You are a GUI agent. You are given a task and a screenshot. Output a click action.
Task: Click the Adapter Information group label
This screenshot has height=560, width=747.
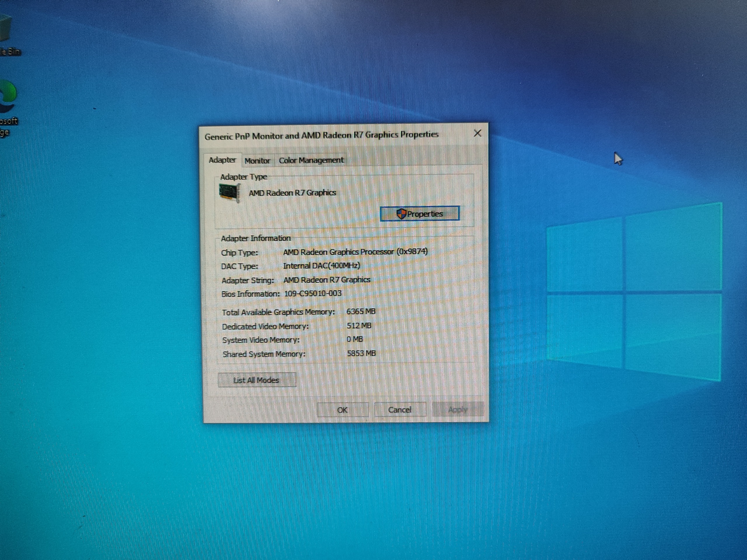coord(256,238)
